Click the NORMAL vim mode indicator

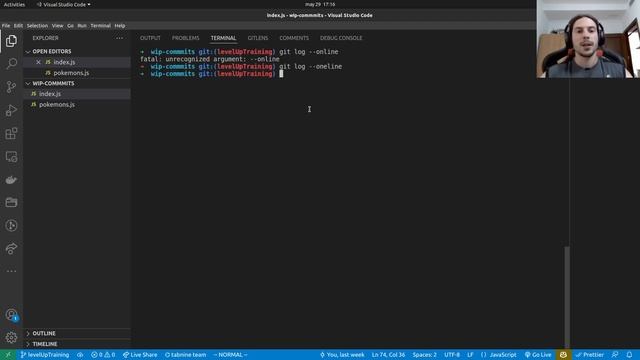pyautogui.click(x=231, y=355)
